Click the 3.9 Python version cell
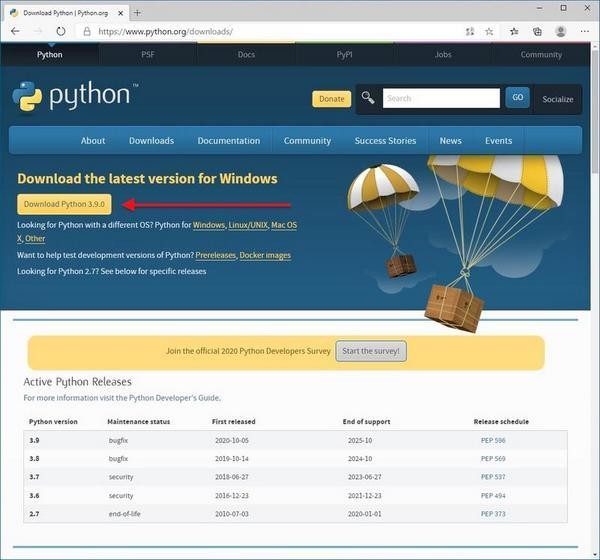Screen dimensions: 600x560 pos(34,441)
